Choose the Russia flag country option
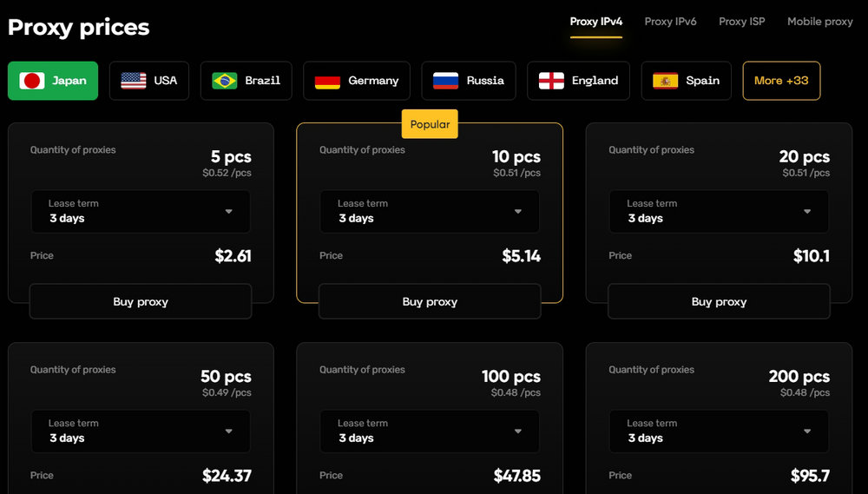Viewport: 868px width, 494px height. pyautogui.click(x=469, y=81)
